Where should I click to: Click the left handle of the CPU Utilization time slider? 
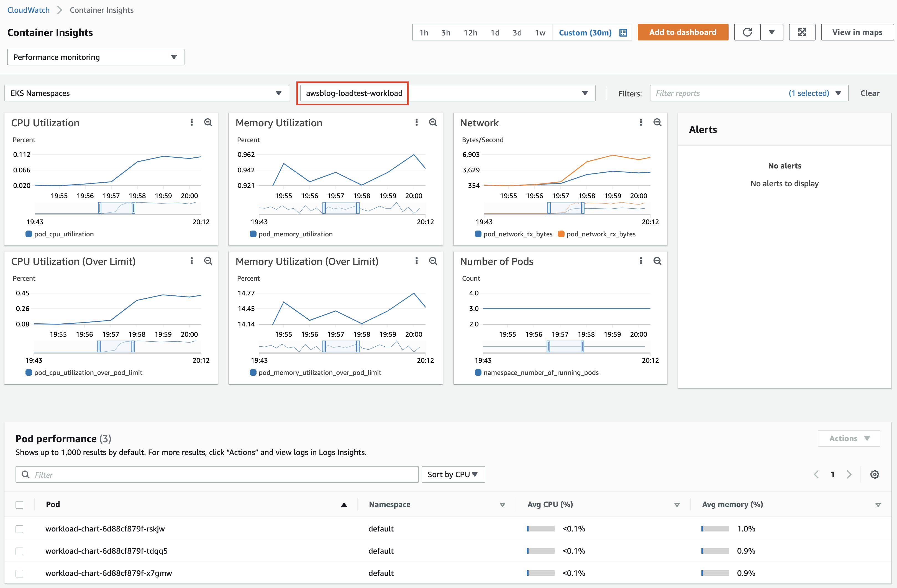tap(100, 208)
